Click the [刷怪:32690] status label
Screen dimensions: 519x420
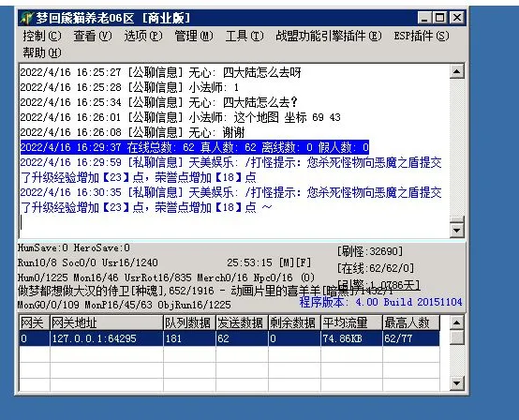point(370,251)
